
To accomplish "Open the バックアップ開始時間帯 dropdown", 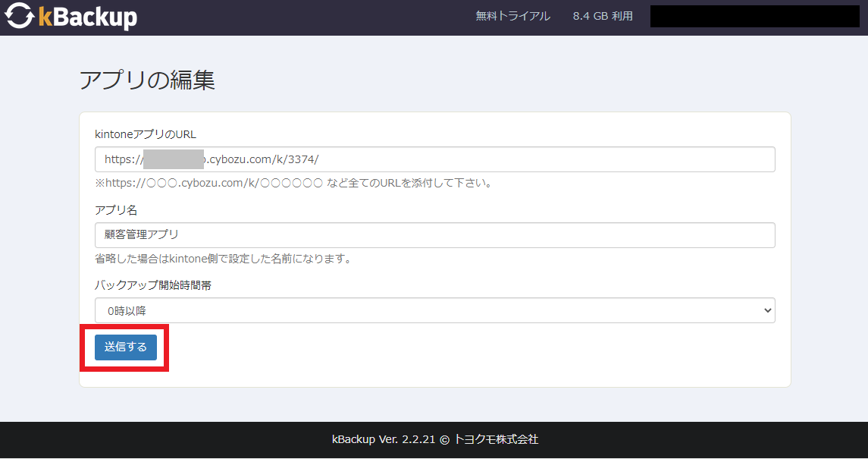I will click(434, 310).
